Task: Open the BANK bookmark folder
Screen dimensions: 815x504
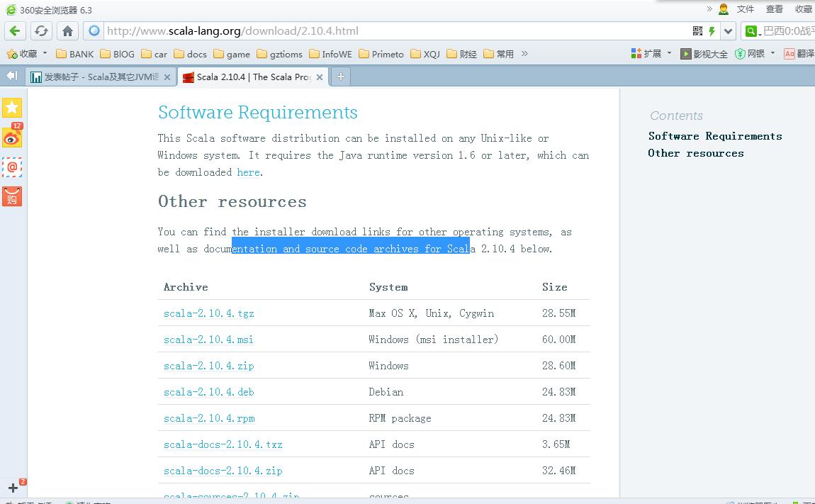Action: point(75,54)
